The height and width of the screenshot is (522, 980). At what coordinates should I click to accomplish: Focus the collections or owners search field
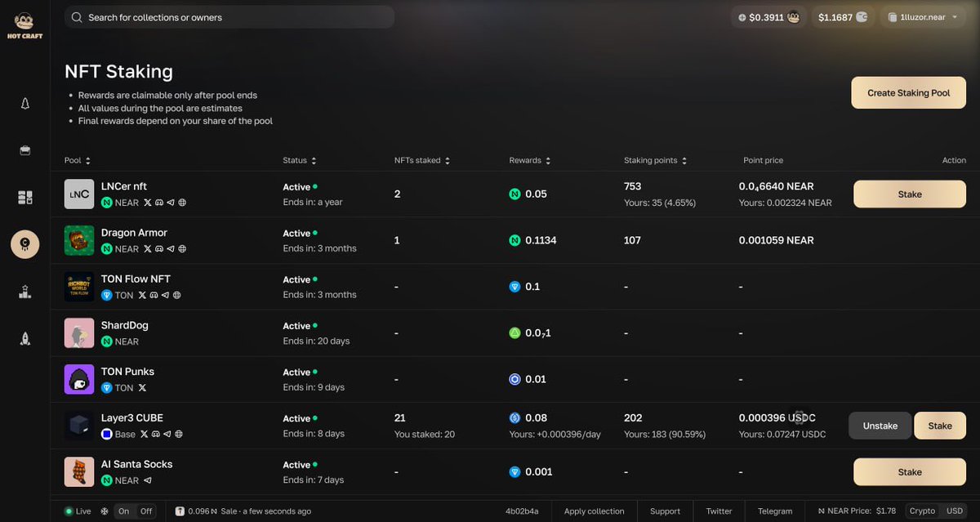[x=229, y=17]
